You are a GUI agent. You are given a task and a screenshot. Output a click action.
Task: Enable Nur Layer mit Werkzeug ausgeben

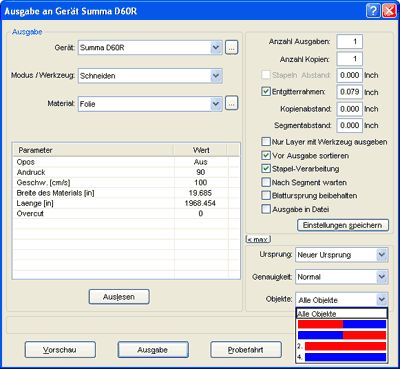click(x=266, y=142)
